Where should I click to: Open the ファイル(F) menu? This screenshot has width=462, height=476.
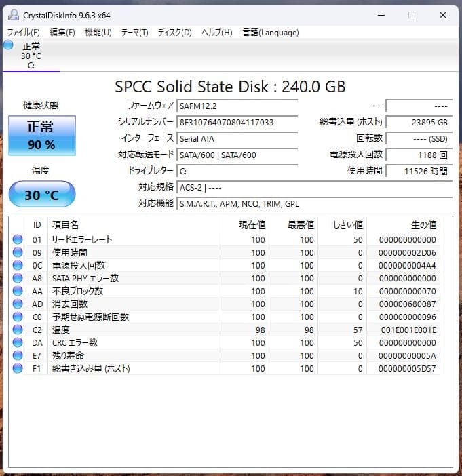point(23,32)
